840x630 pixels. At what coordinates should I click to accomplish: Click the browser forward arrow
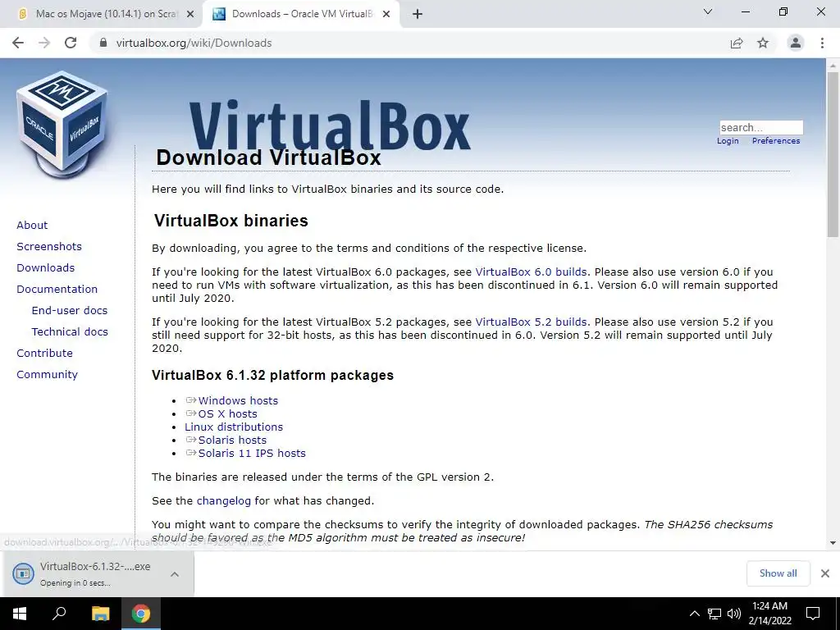[x=44, y=43]
